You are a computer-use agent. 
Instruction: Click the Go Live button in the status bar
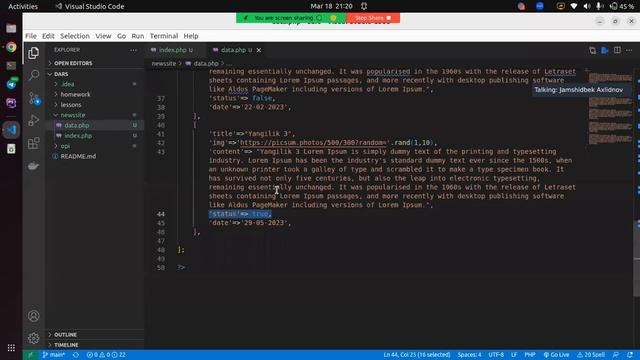(x=556, y=355)
